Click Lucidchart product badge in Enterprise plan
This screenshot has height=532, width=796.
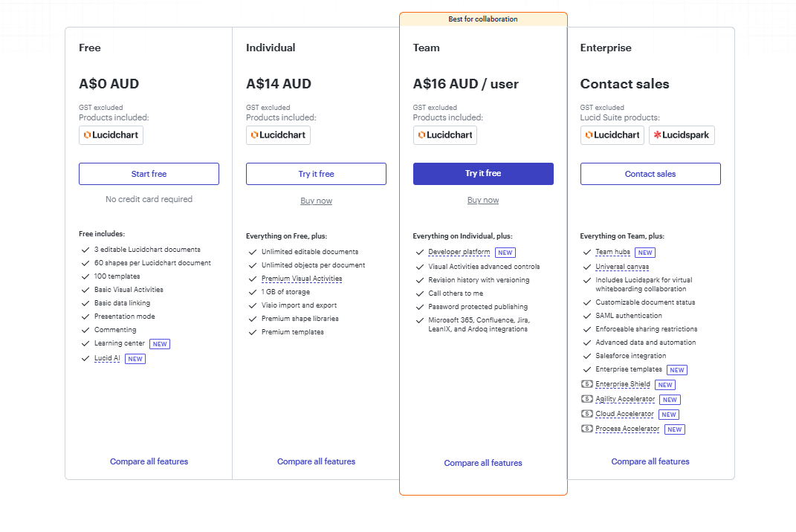(x=612, y=135)
